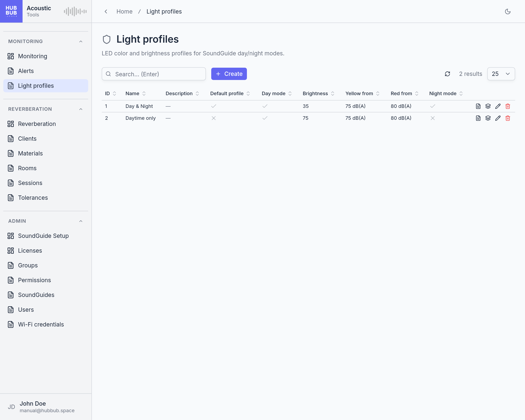Click brightness value 35
Image resolution: width=525 pixels, height=420 pixels.
(306, 106)
